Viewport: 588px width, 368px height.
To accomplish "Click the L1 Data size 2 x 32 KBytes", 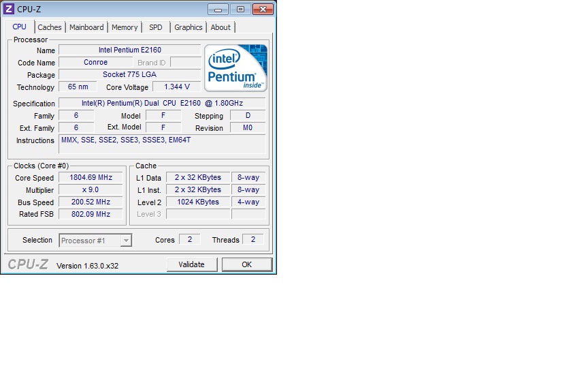I will click(198, 177).
